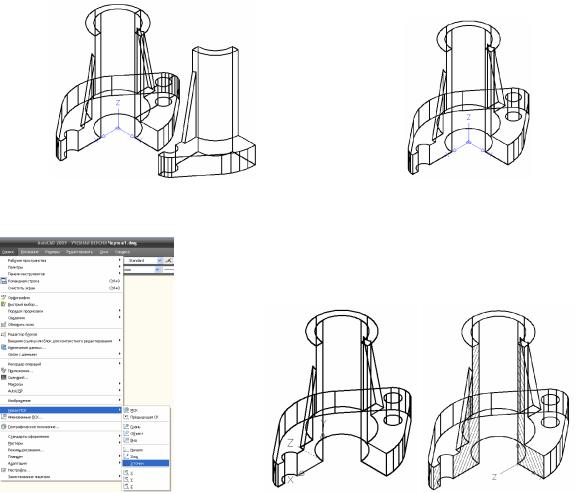
Task: Expand external reference in-place editing submenu
Action: pos(61,341)
